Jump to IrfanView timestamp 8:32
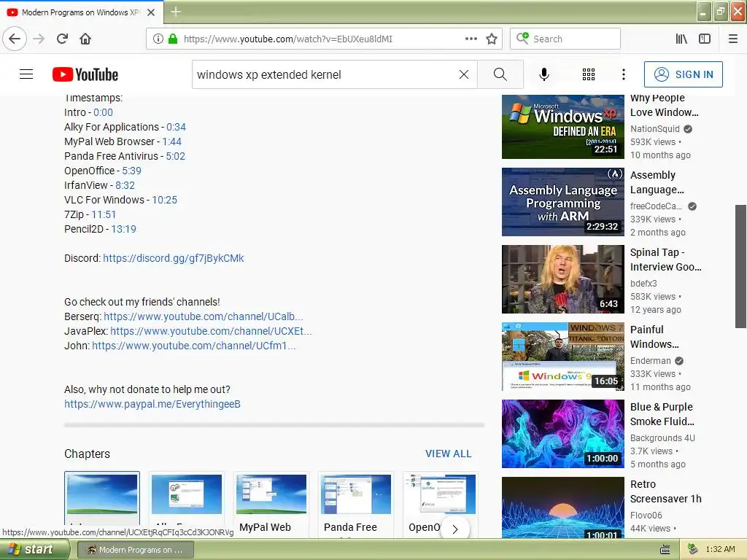This screenshot has width=747, height=560. [125, 185]
